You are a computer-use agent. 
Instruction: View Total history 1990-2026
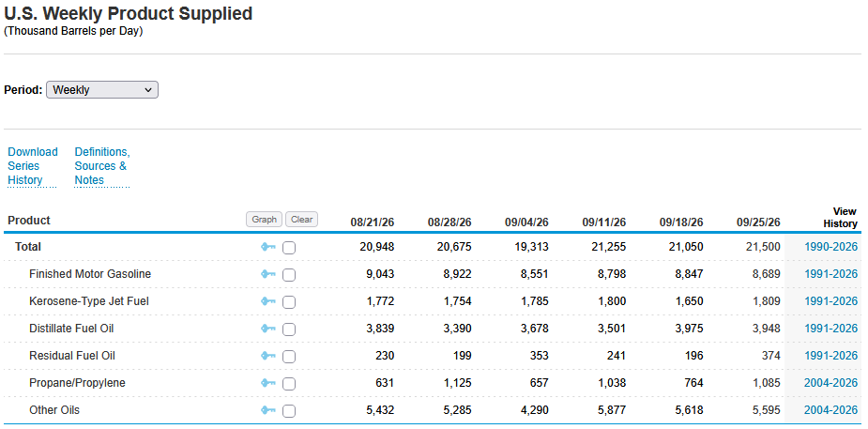coord(830,247)
